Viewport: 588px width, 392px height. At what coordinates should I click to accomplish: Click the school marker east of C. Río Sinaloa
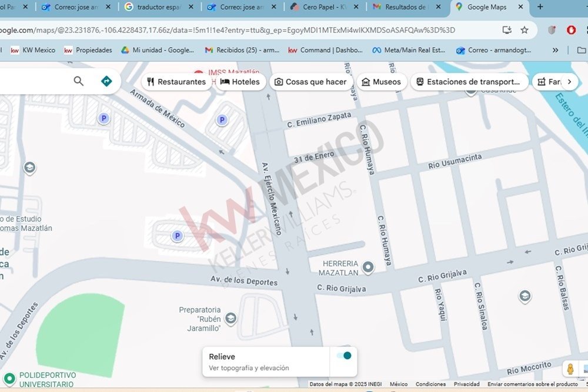[x=525, y=296]
